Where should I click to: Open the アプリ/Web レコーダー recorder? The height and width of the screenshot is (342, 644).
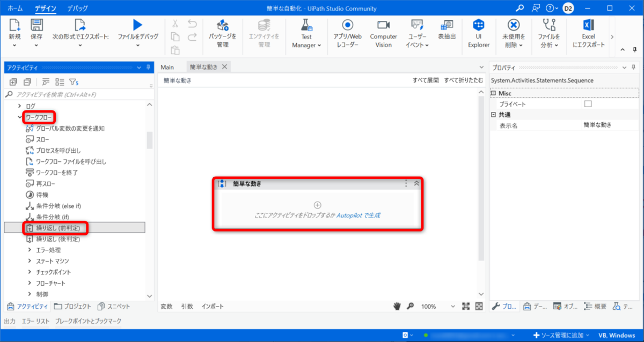[348, 33]
